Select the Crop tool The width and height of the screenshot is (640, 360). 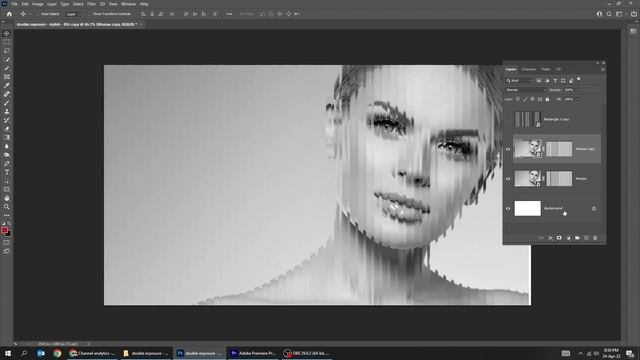click(7, 68)
